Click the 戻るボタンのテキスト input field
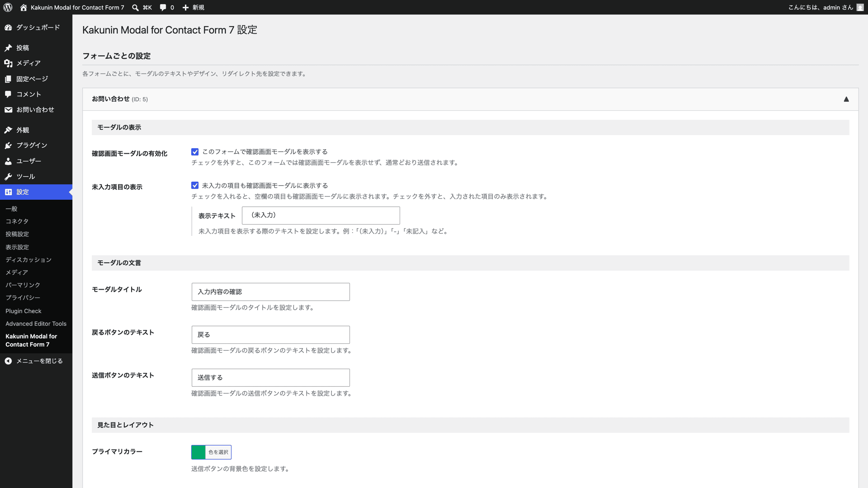The height and width of the screenshot is (488, 868). 271,335
